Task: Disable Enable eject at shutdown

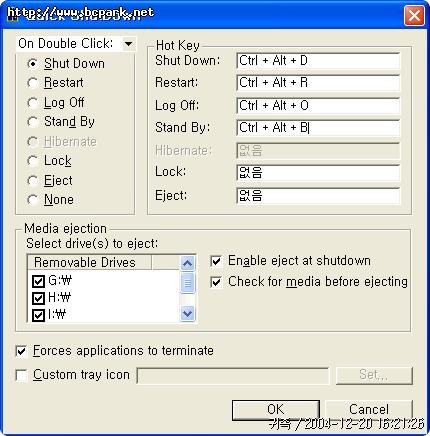Action: pos(216,261)
